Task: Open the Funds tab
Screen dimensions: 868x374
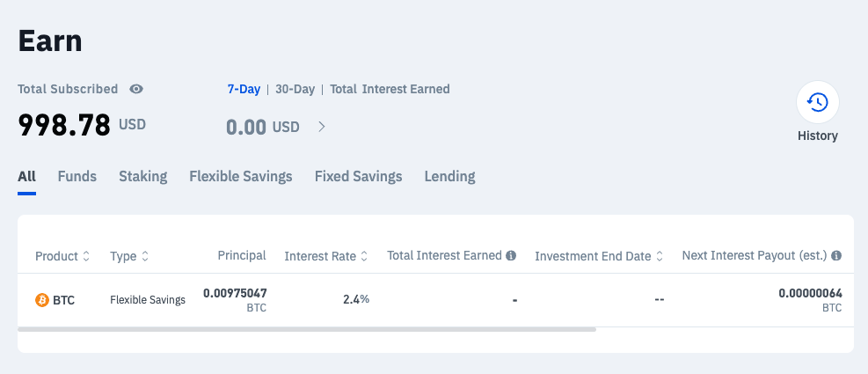Action: 77,176
